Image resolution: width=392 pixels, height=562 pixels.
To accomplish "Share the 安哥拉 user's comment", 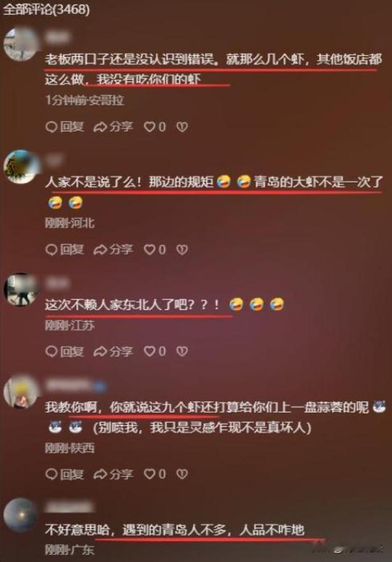I will point(113,126).
